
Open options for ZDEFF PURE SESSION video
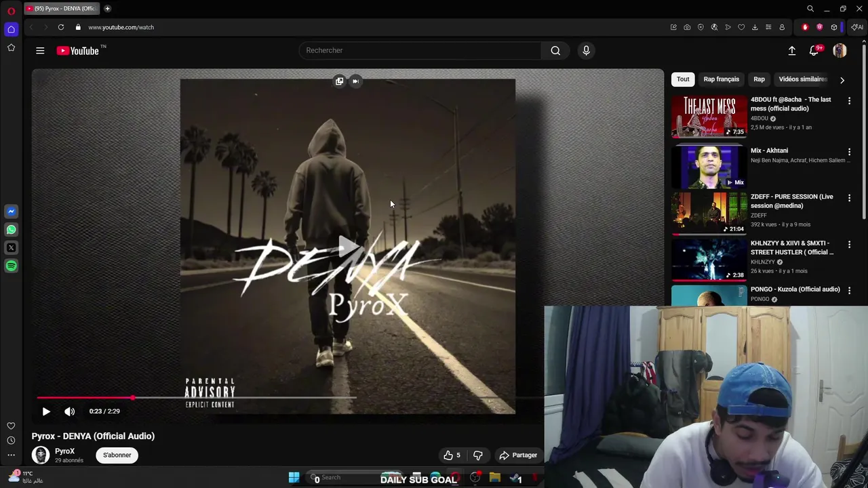pyautogui.click(x=849, y=198)
